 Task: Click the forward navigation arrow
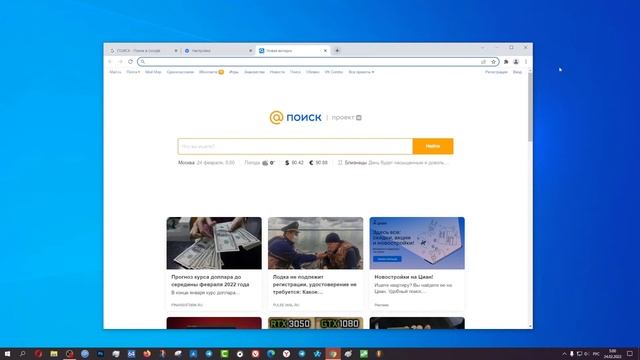[120, 62]
